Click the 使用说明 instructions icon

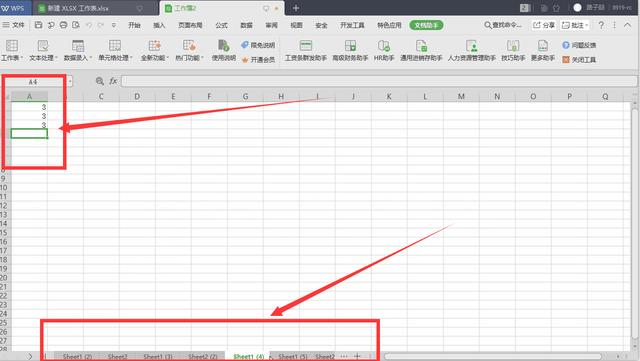[224, 51]
